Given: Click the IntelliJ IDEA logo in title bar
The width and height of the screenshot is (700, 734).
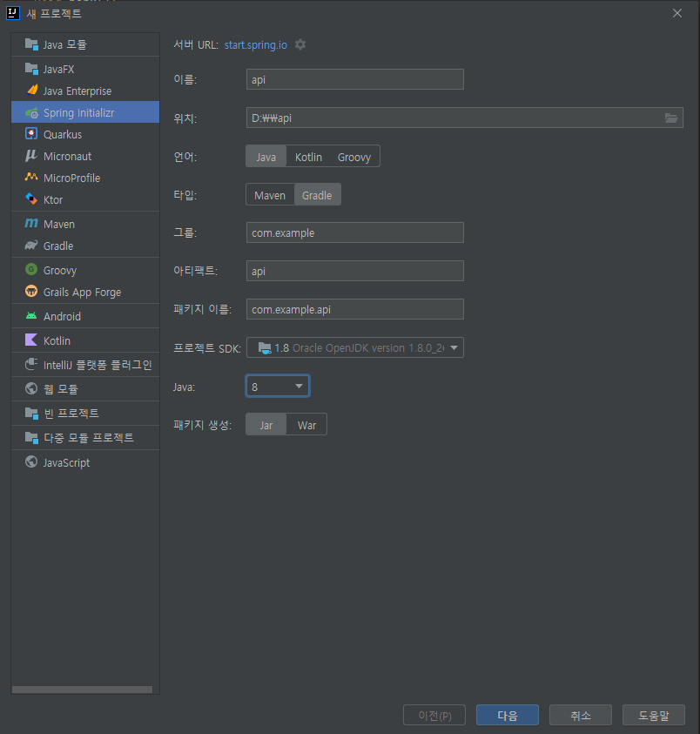Looking at the screenshot, I should pos(13,13).
